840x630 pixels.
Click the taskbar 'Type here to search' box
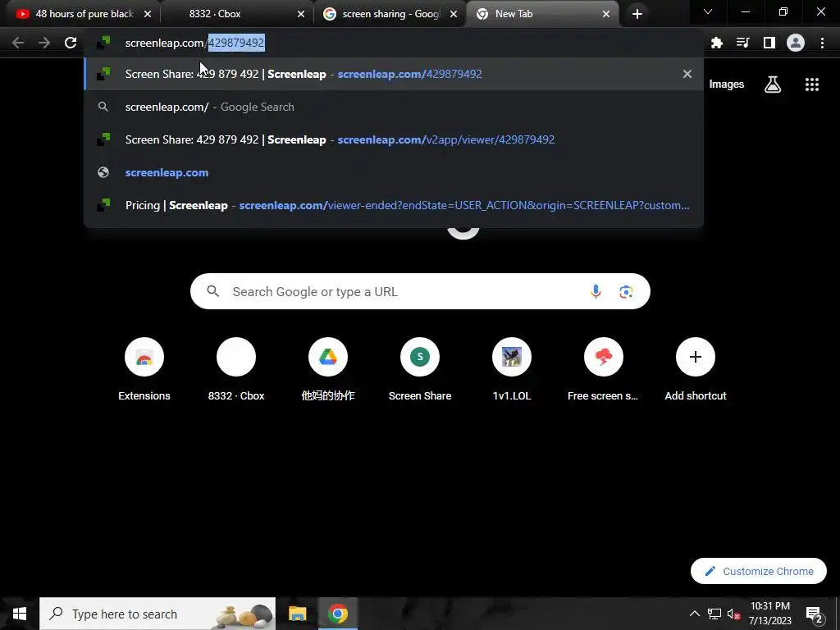[x=157, y=614]
